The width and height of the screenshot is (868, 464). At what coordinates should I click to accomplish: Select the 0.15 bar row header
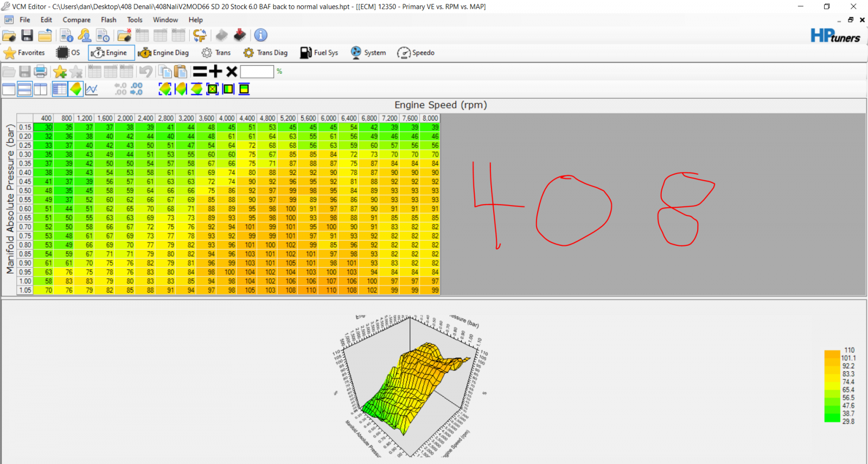pyautogui.click(x=25, y=128)
